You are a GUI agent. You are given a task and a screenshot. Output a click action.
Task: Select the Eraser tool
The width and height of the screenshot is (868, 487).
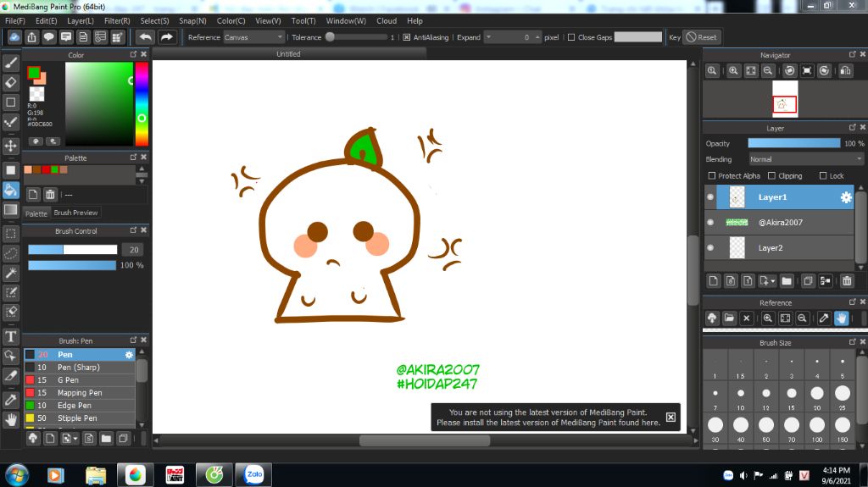[x=10, y=82]
